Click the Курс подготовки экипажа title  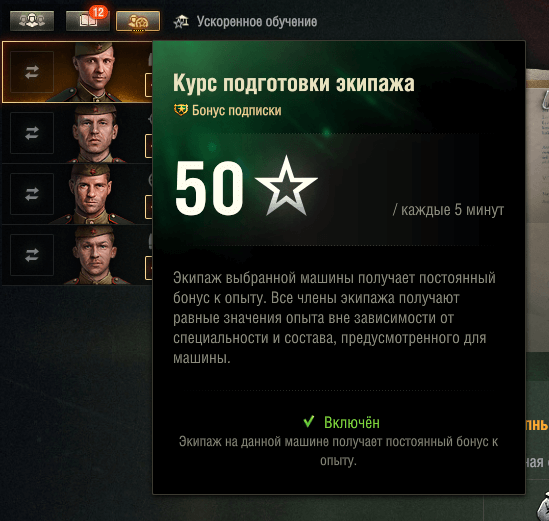click(x=294, y=83)
